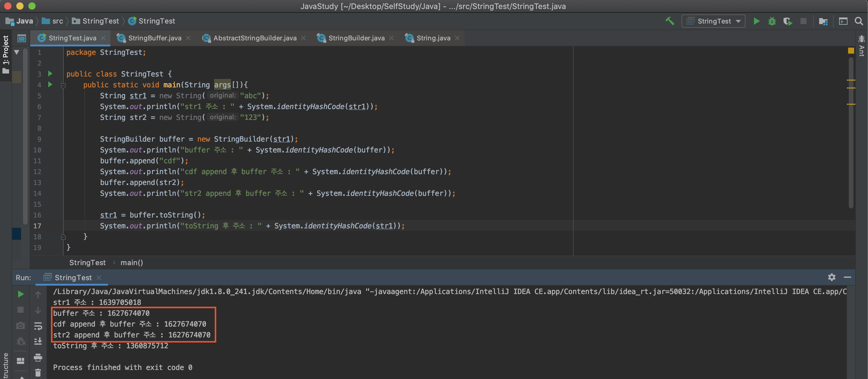Open Search Everywhere magnifier icon
The image size is (868, 379).
859,21
